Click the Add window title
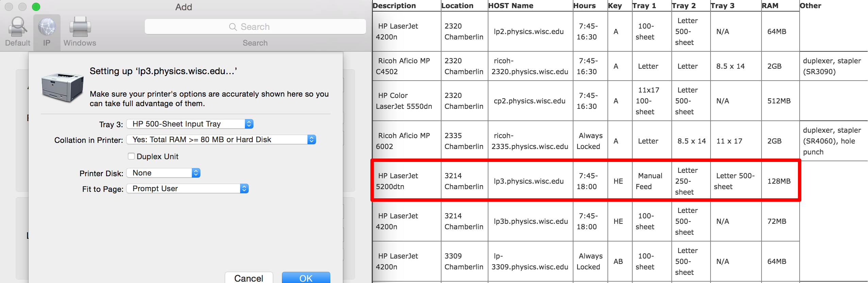868x283 pixels. (x=184, y=7)
